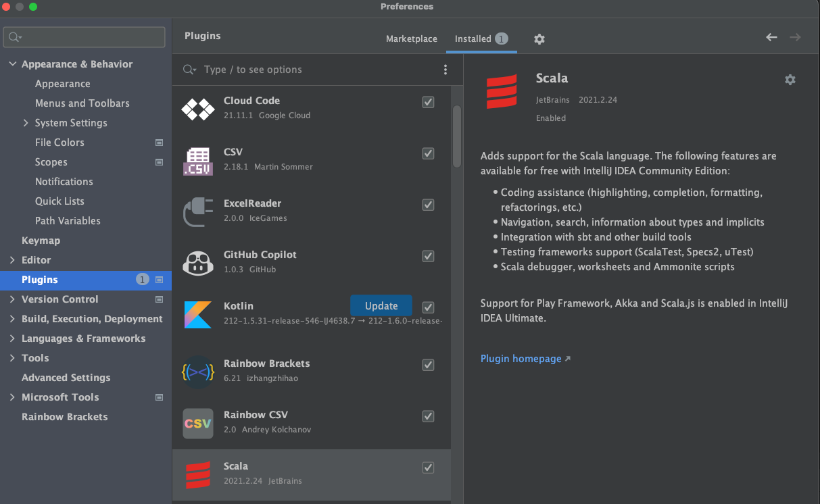
Task: Open the Scala plugin settings gear icon
Action: pos(790,80)
